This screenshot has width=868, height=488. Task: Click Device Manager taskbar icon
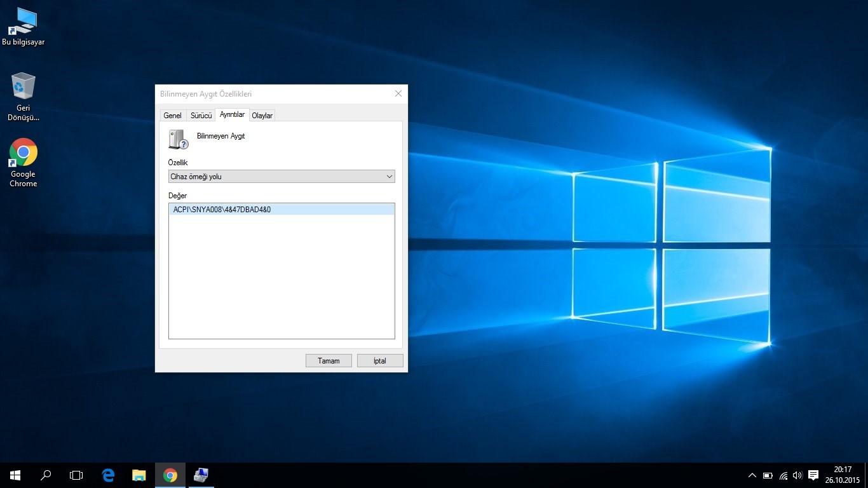click(201, 475)
